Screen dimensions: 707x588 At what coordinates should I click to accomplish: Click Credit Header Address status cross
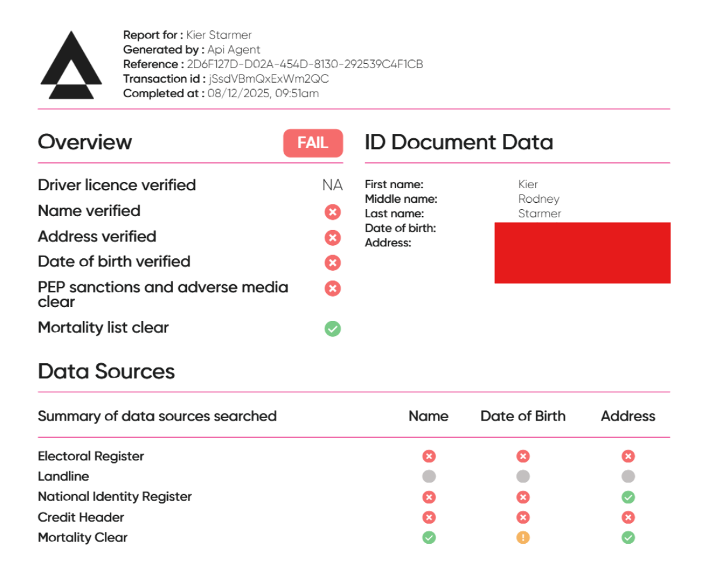click(628, 517)
